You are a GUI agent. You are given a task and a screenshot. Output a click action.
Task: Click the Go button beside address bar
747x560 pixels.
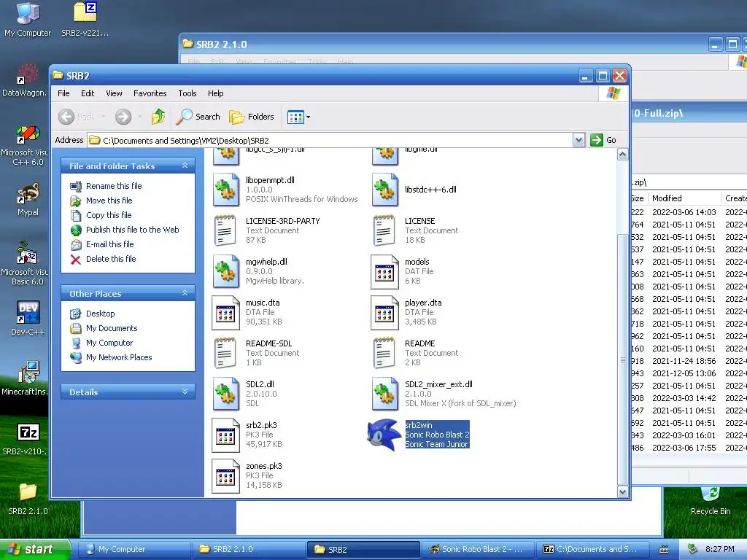point(603,140)
